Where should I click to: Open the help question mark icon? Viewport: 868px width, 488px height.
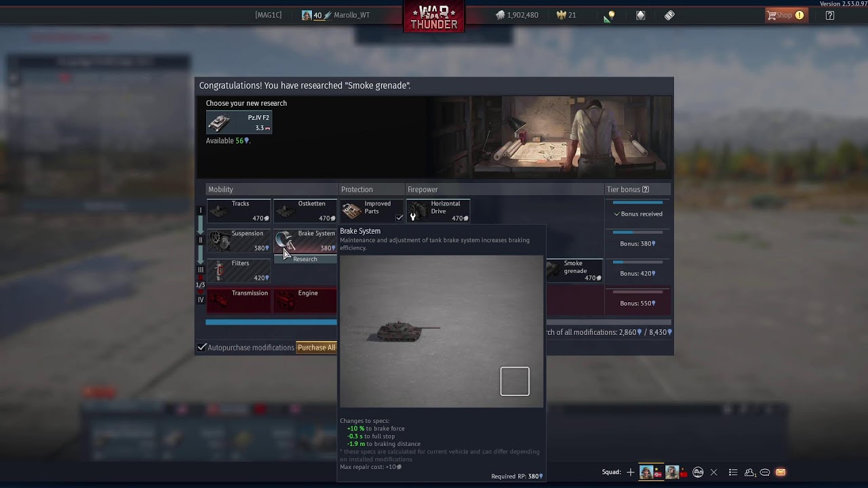[830, 15]
